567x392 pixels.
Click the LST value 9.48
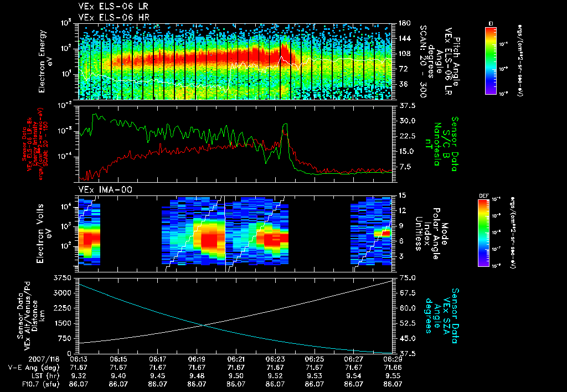pyautogui.click(x=197, y=376)
